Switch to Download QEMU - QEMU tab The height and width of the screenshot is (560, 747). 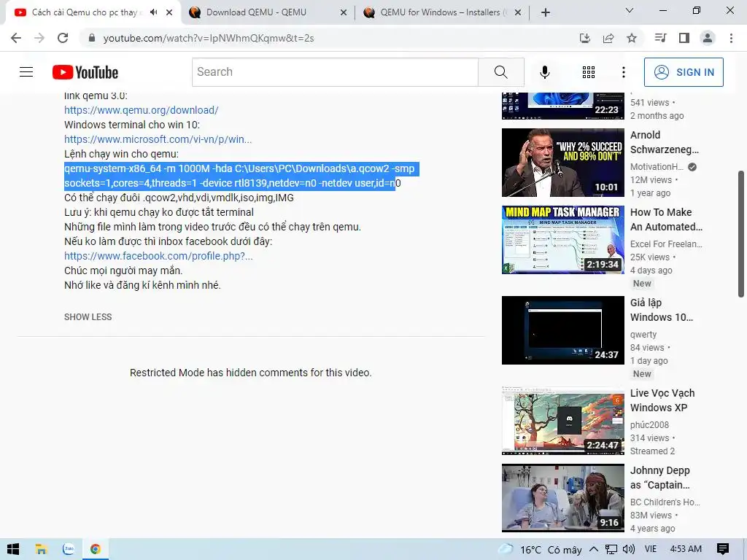[256, 12]
